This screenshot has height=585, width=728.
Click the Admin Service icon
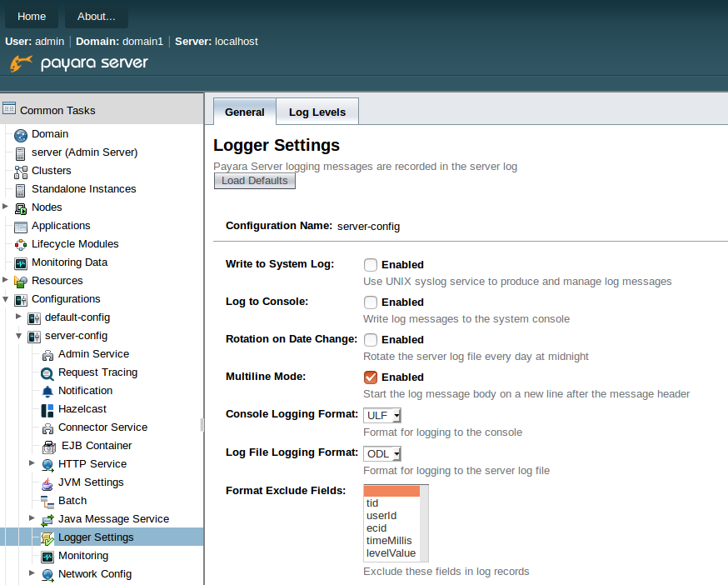(47, 356)
